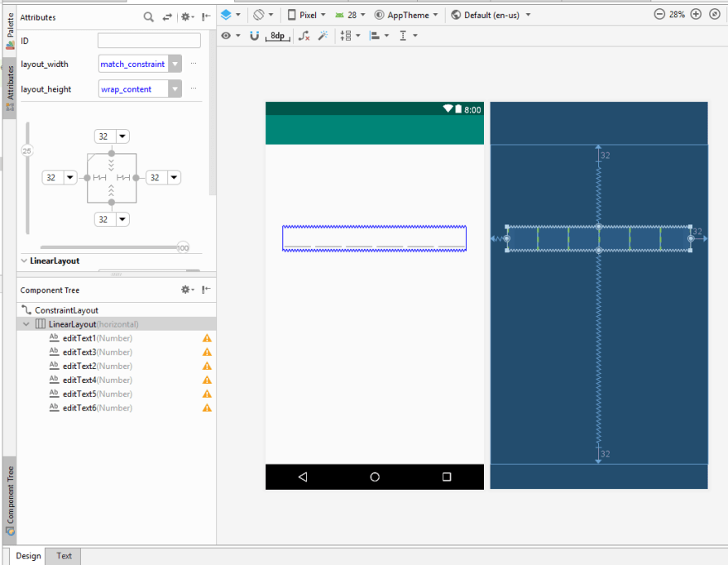The height and width of the screenshot is (565, 728).
Task: Open Component Tree gear settings
Action: point(187,290)
